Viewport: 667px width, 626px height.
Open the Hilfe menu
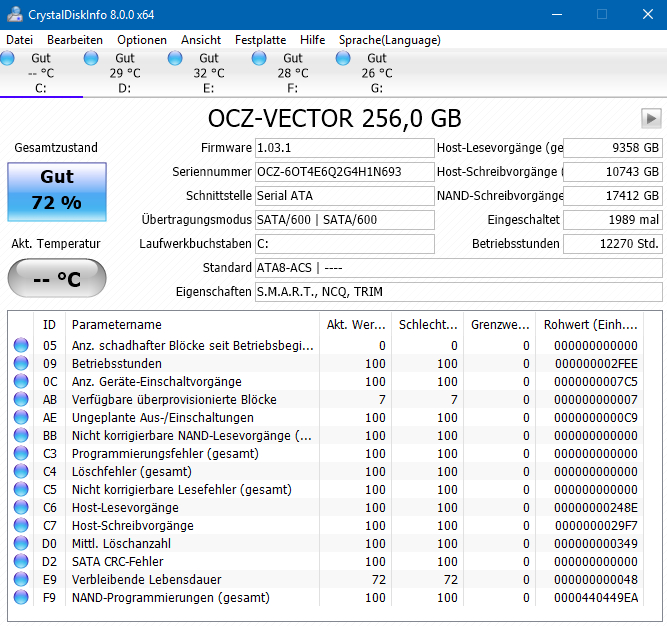(313, 40)
